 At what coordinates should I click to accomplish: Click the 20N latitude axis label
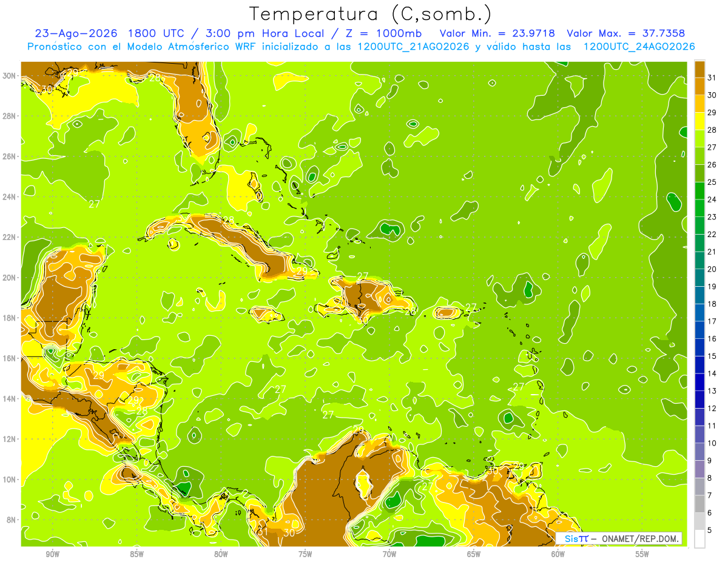click(x=9, y=278)
